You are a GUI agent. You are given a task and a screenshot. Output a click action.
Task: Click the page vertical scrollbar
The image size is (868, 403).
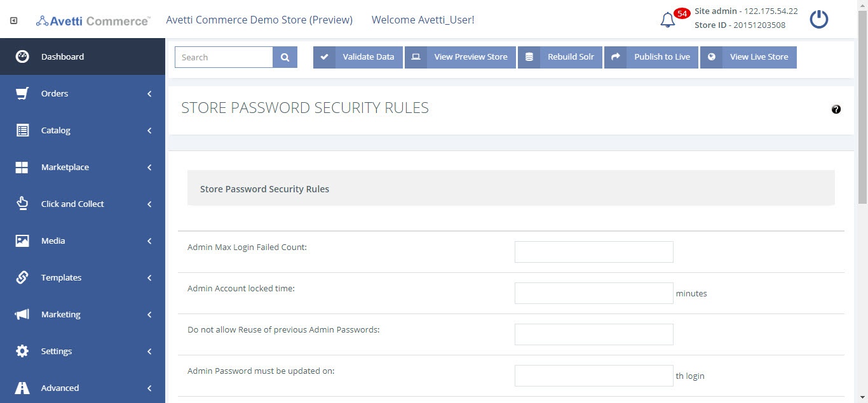[862, 108]
